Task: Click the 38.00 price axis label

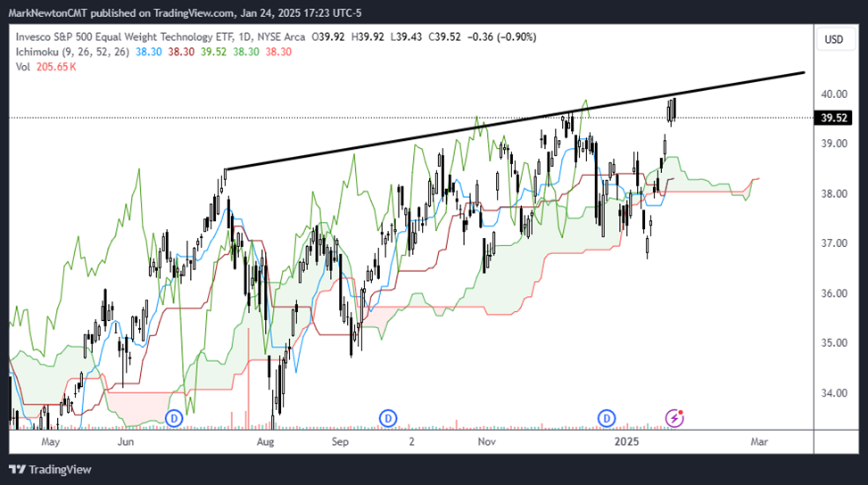Action: pyautogui.click(x=834, y=193)
